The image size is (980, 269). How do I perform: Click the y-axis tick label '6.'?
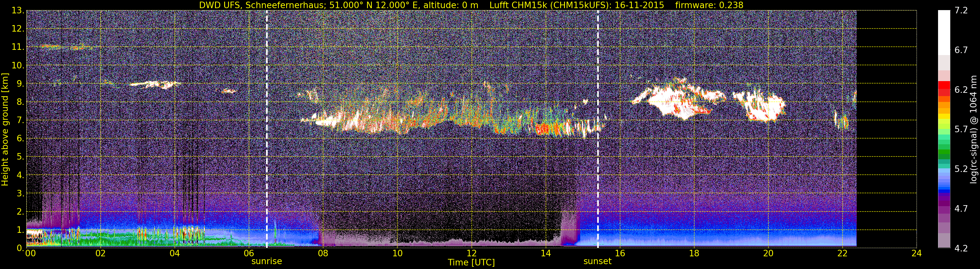[20, 139]
